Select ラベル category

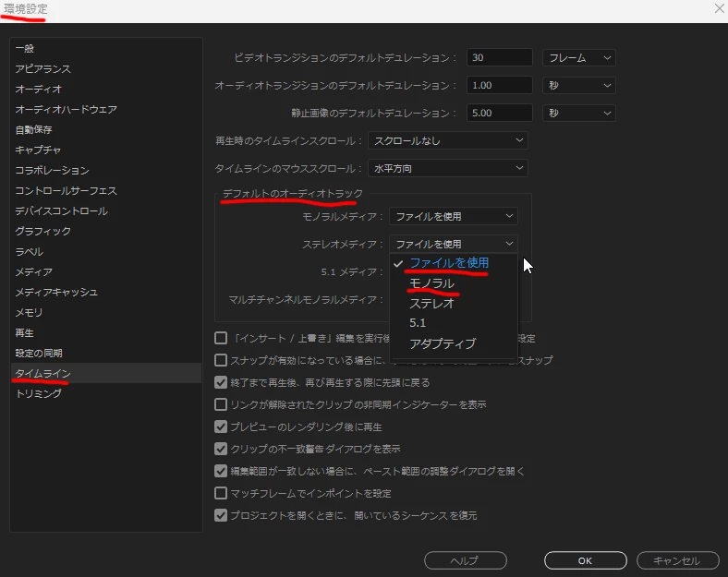point(29,251)
